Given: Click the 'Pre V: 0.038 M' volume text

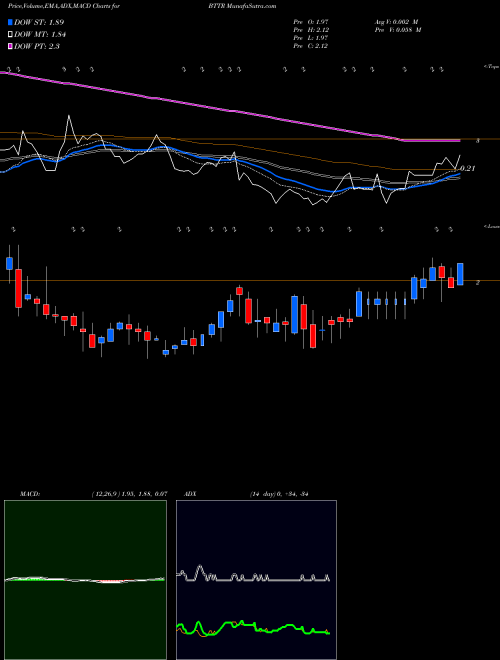Looking at the screenshot, I should 397,30.
